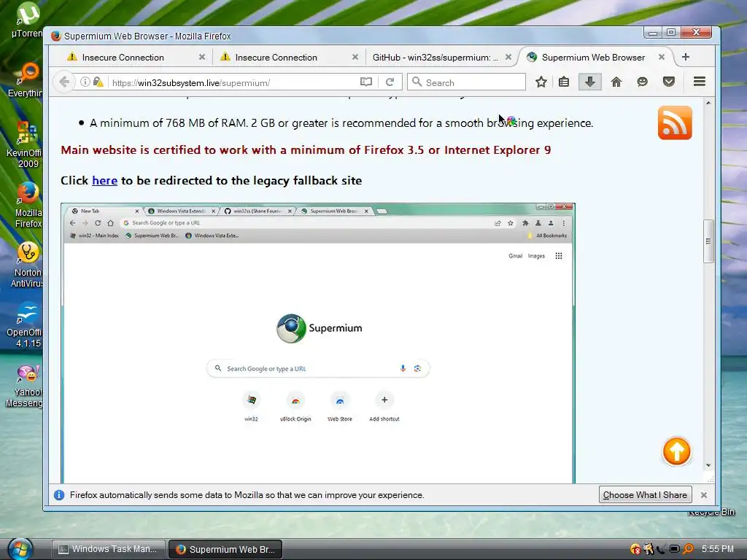The image size is (747, 560).
Task: Open the uTorrent desktop shortcut
Action: pos(27,20)
